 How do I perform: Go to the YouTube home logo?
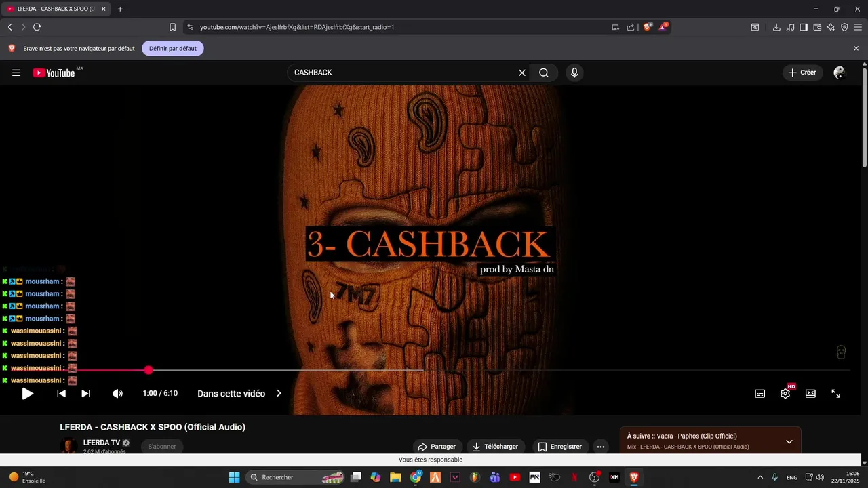click(x=54, y=73)
